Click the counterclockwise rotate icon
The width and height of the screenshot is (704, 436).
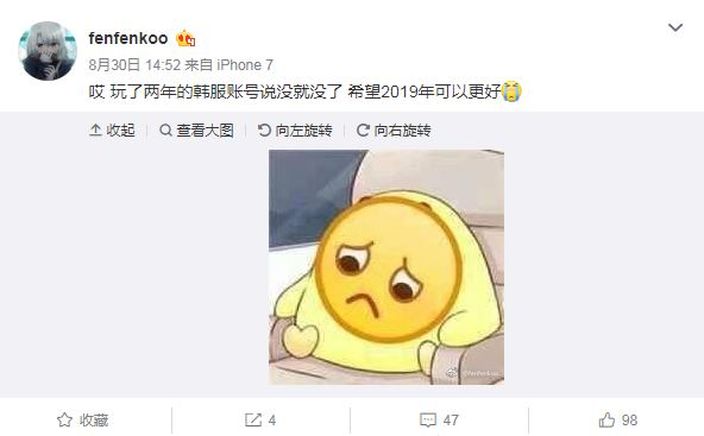264,130
